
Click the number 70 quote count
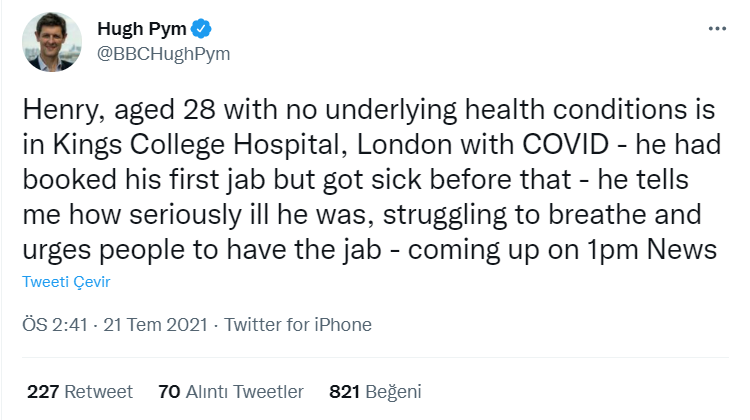pyautogui.click(x=169, y=391)
